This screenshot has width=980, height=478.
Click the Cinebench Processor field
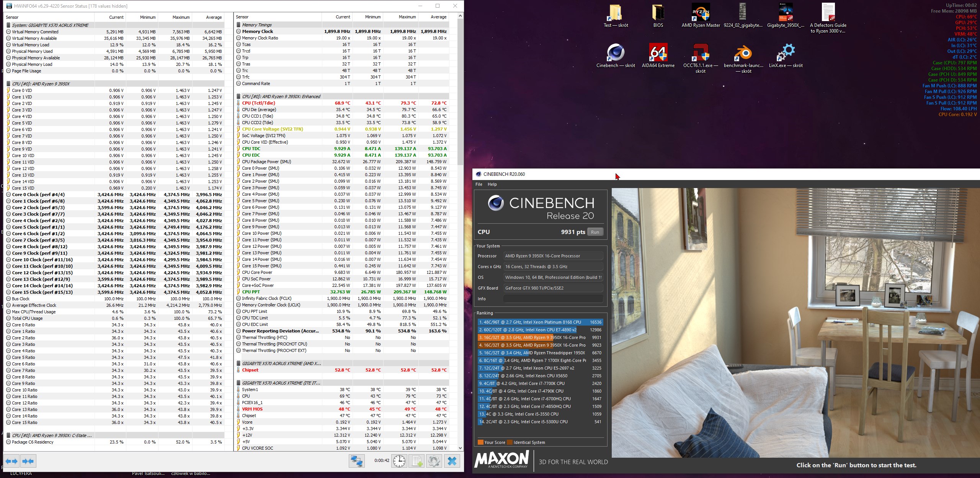click(553, 256)
